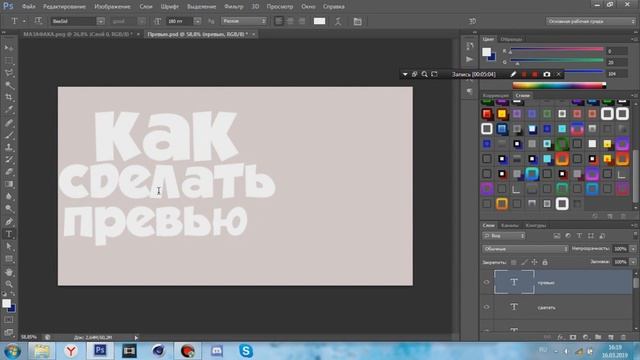Image resolution: width=640 pixels, height=360 pixels.
Task: Create a new adjustment layer icon
Action: [586, 337]
